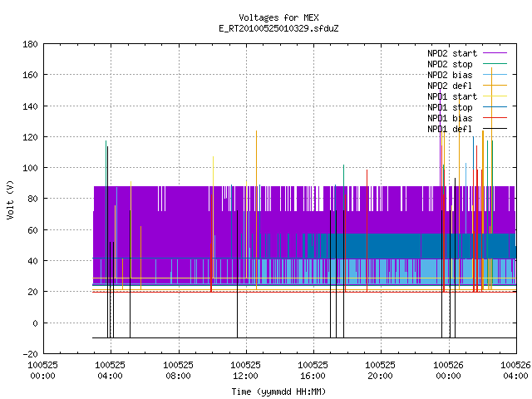Viewport: 532px width, 399px height.
Task: Click the red NPD1 bias legend line
Action: click(495, 118)
